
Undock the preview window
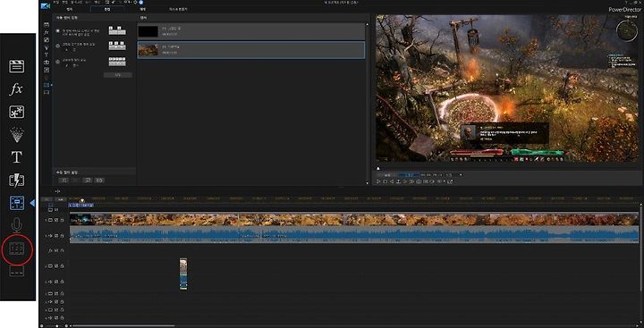point(450,181)
